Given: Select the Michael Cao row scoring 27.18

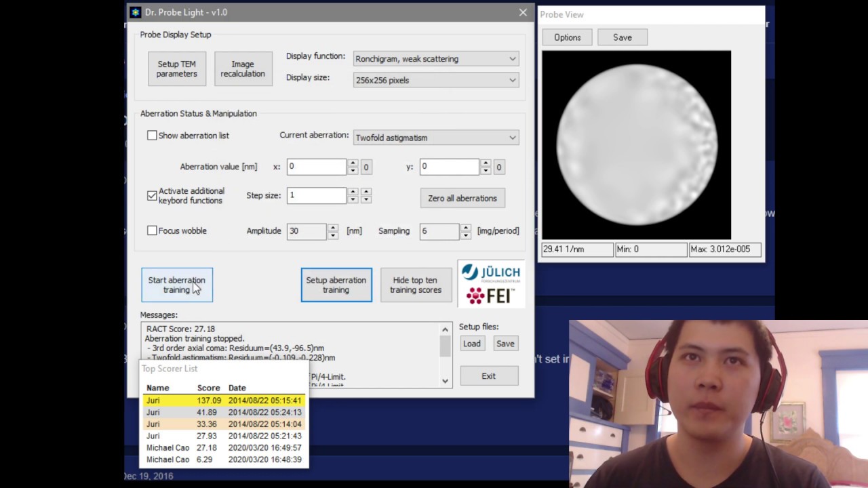Looking at the screenshot, I should click(224, 448).
